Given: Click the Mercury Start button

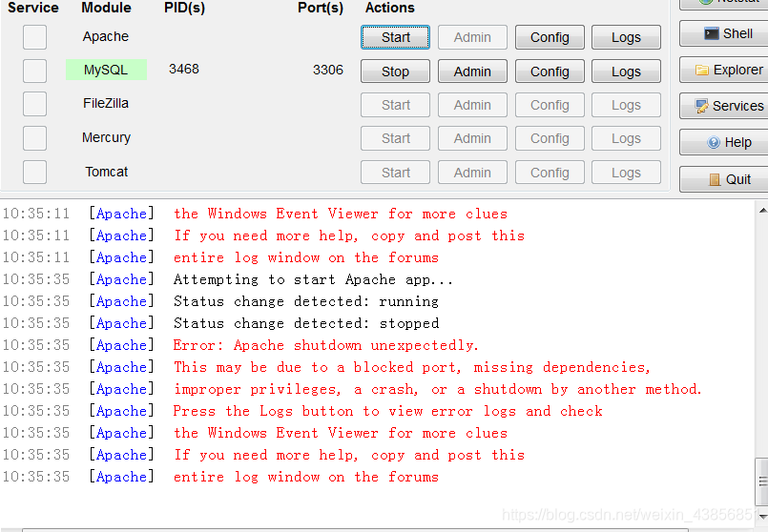Looking at the screenshot, I should click(x=395, y=138).
